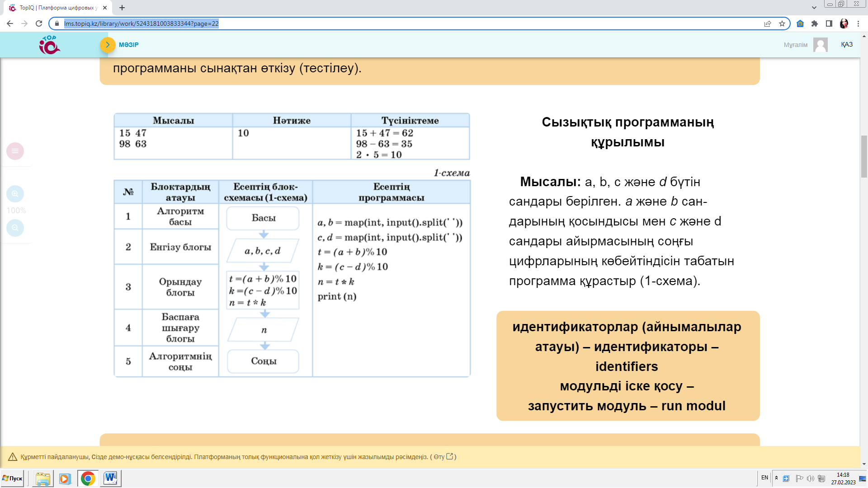Click the Түсініктеме column header
868x488 pixels.
click(x=410, y=121)
